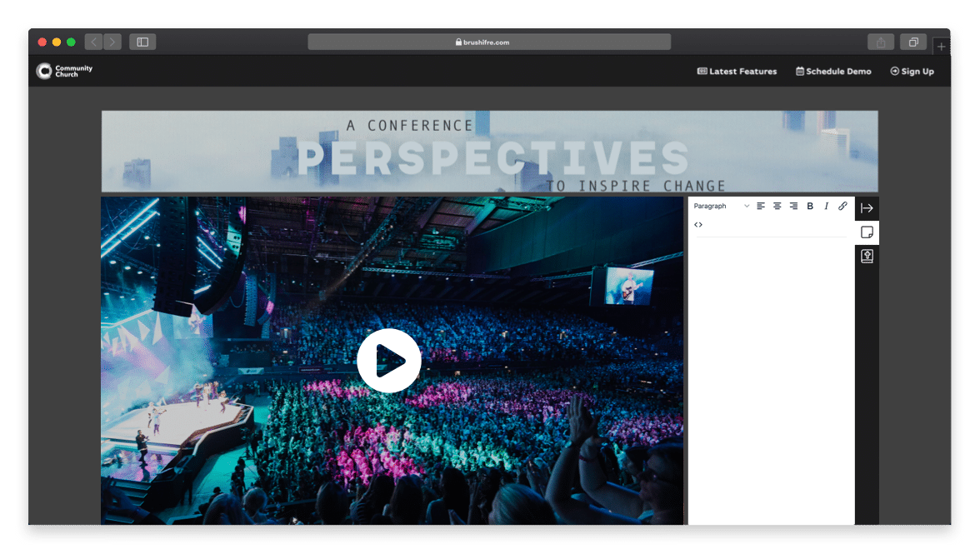The image size is (980, 554).
Task: Click the Sign Up link
Action: tap(912, 72)
